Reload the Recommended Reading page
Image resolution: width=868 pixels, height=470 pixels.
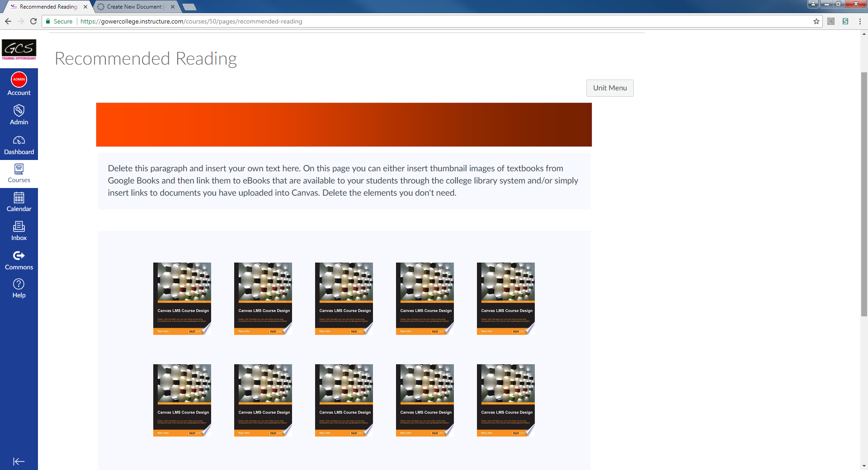[x=33, y=21]
